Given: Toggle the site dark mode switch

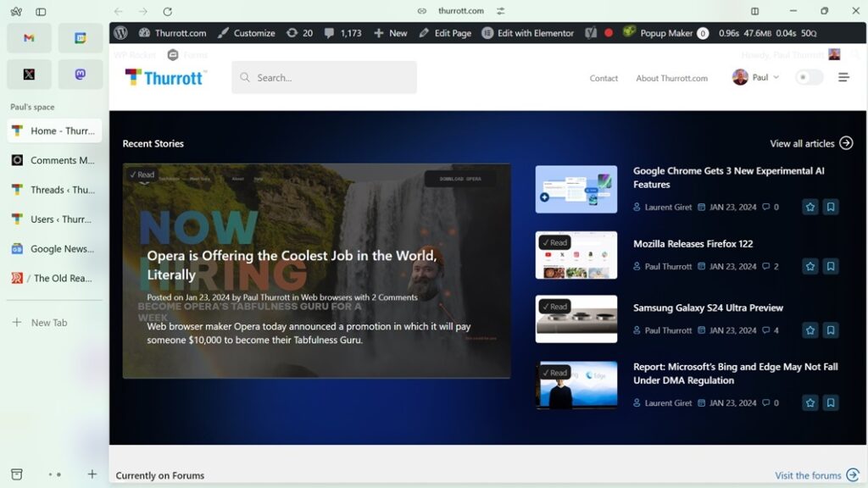Looking at the screenshot, I should (x=808, y=76).
